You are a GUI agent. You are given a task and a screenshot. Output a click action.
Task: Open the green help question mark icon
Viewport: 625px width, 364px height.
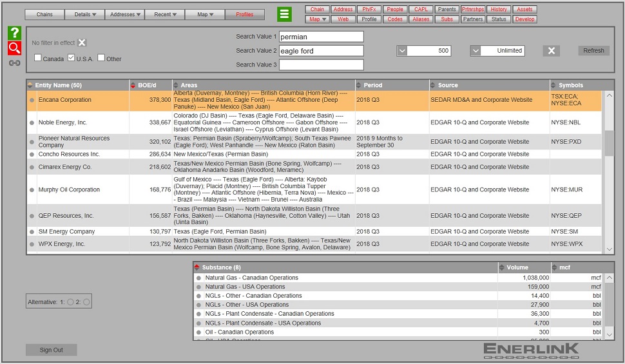pyautogui.click(x=14, y=33)
